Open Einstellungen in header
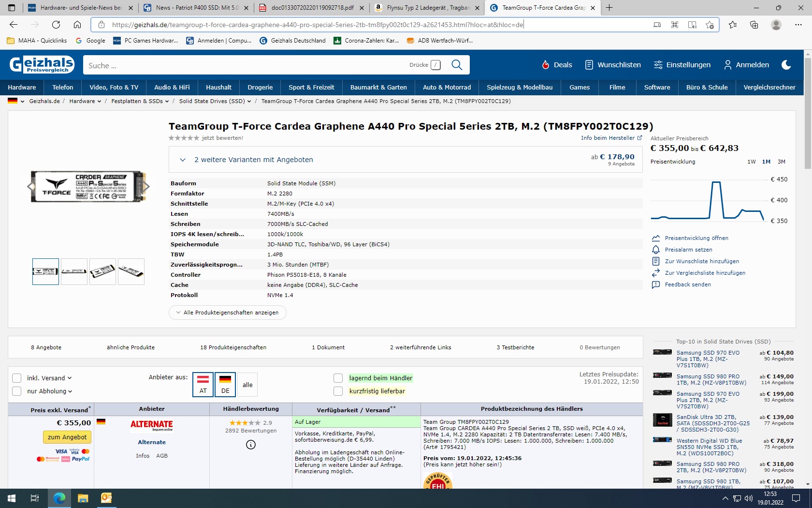This screenshot has width=812, height=508. 682,65
